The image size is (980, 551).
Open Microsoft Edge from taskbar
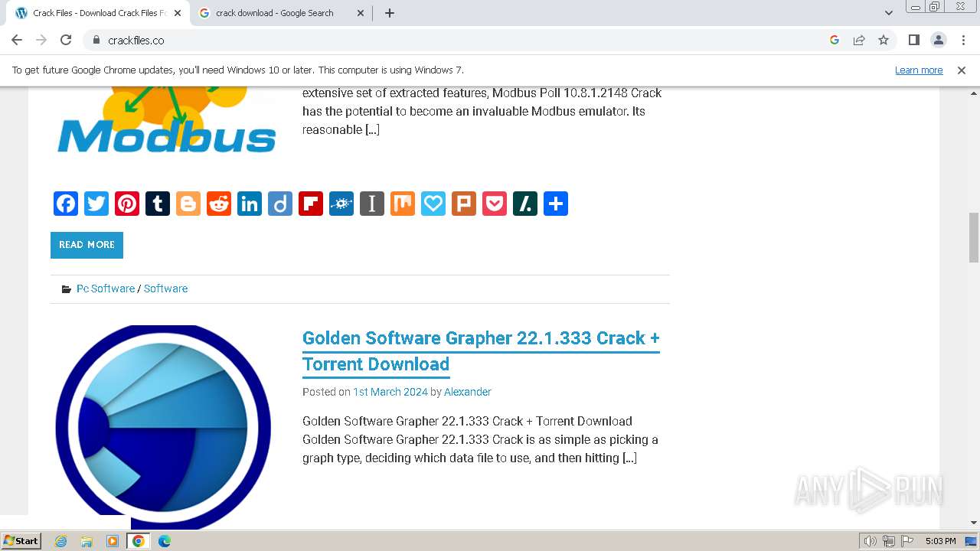coord(164,541)
